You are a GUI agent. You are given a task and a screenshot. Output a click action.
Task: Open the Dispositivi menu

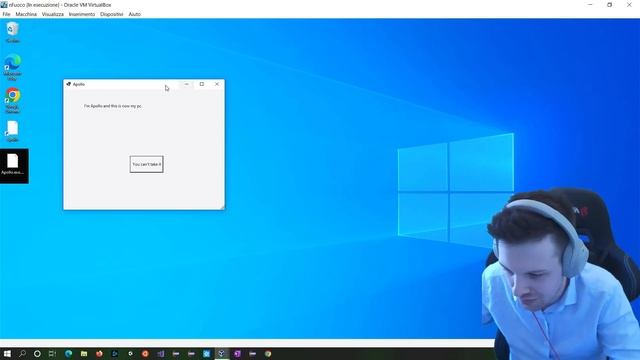pyautogui.click(x=111, y=14)
